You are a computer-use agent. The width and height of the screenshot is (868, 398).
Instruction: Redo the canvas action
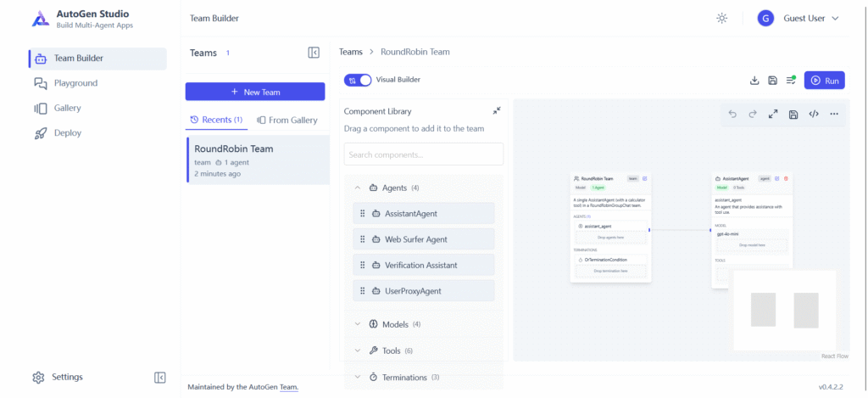pyautogui.click(x=753, y=115)
